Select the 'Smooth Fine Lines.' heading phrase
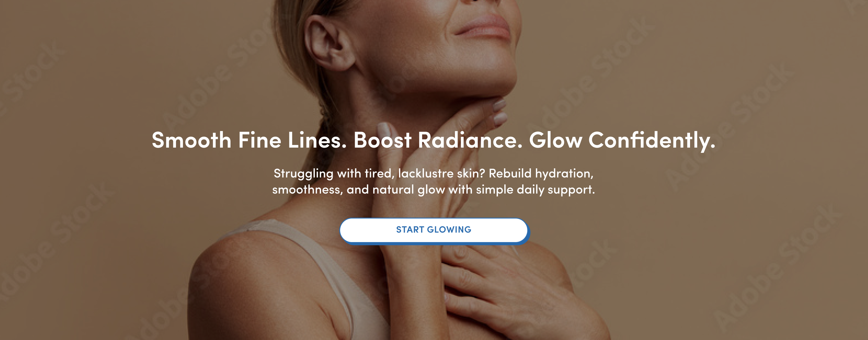This screenshot has height=340, width=868. [x=249, y=140]
